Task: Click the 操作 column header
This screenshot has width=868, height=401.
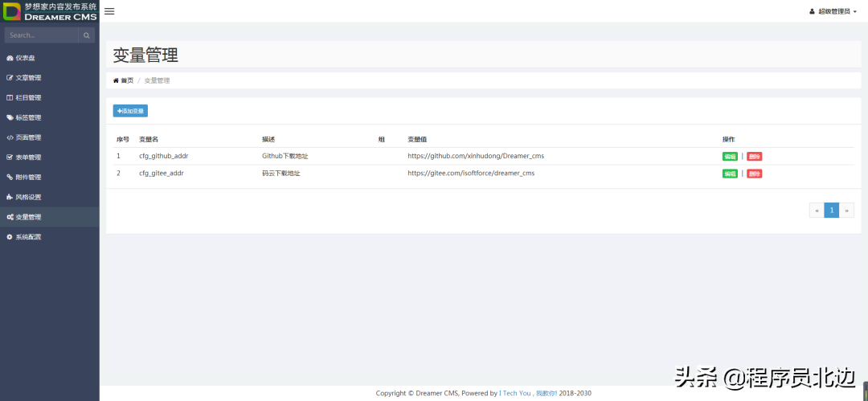Action: 728,139
